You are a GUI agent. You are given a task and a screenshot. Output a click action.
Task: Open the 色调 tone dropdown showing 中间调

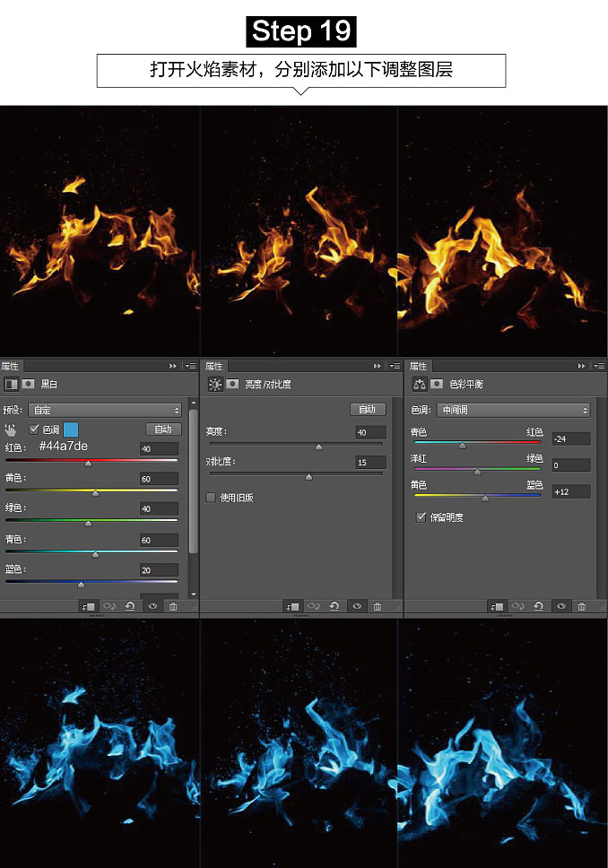pyautogui.click(x=513, y=410)
